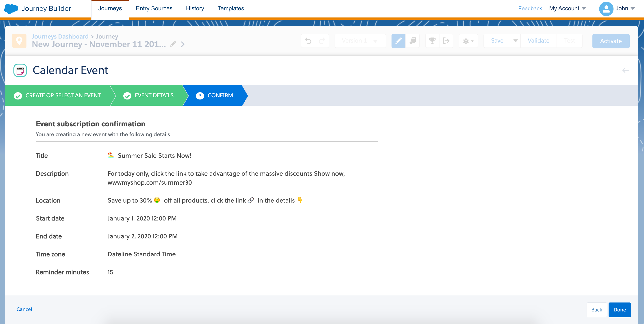
Task: Select the Confirm step
Action: click(215, 95)
